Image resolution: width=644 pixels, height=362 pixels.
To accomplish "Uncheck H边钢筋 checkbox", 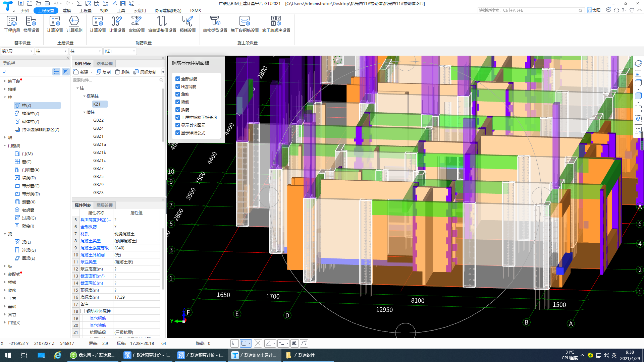I will point(178,86).
